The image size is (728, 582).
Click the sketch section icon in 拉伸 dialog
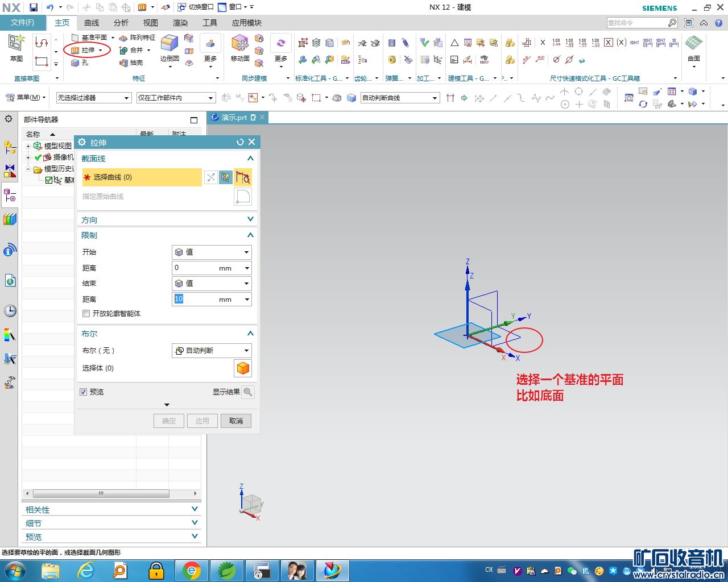pyautogui.click(x=226, y=177)
